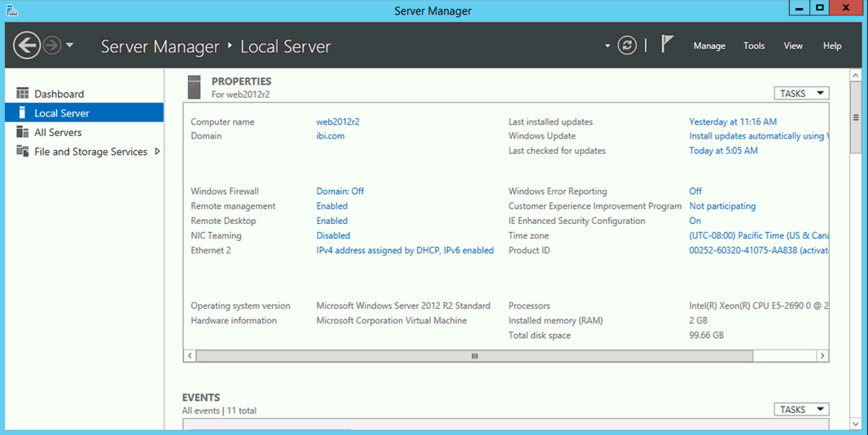This screenshot has width=868, height=435.
Task: Click computer name web2012r2 link
Action: click(x=338, y=122)
